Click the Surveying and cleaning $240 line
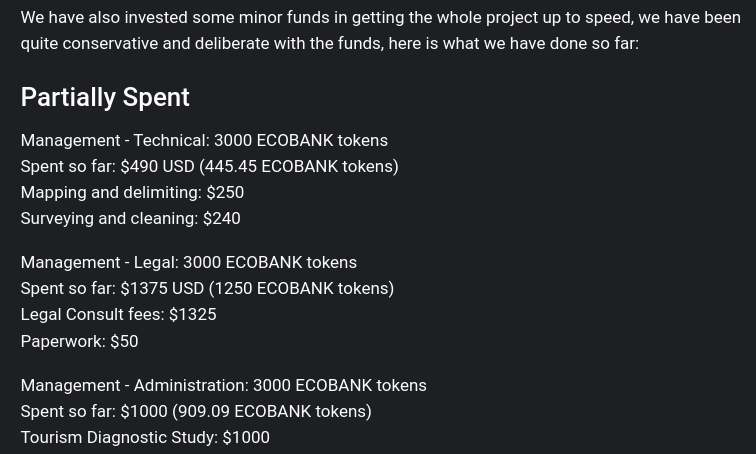The width and height of the screenshot is (756, 454). point(131,218)
